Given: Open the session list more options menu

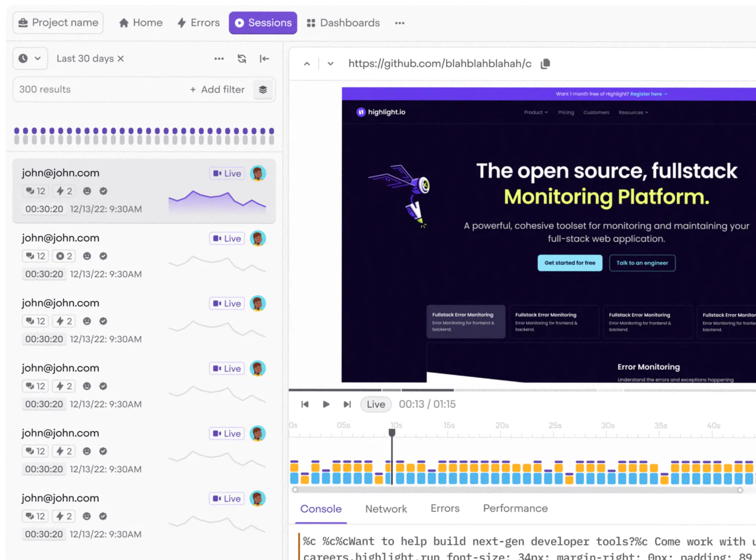Looking at the screenshot, I should coord(219,59).
